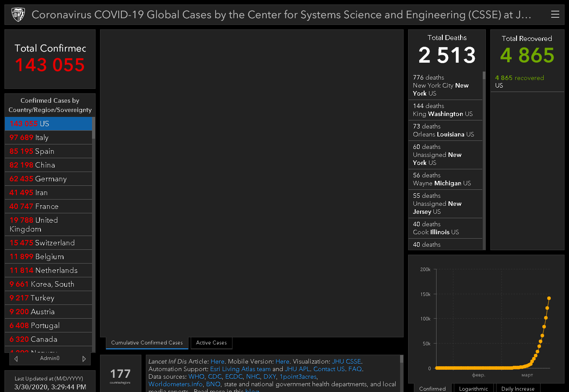Select China in the confirmed cases list
569x392 pixels.
pyautogui.click(x=48, y=165)
